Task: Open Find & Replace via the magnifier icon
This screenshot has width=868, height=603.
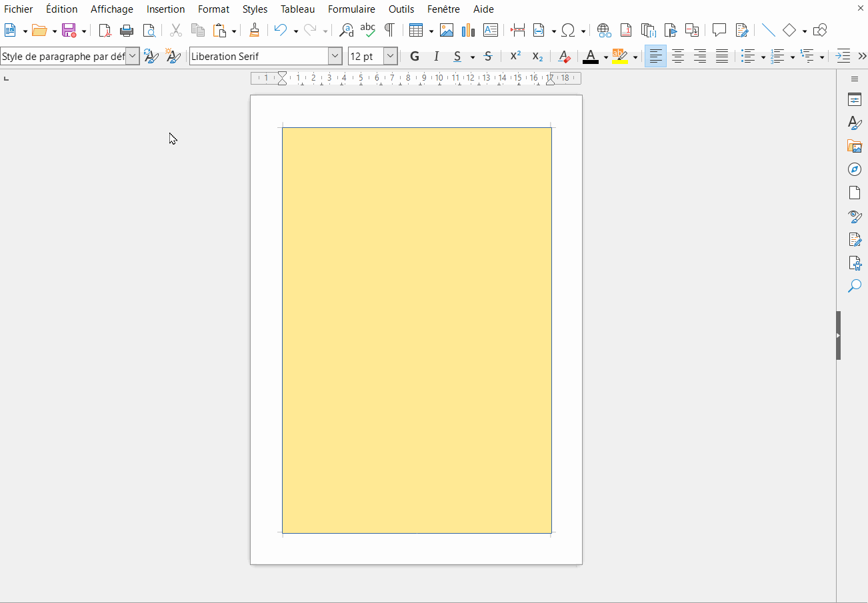Action: 346,30
